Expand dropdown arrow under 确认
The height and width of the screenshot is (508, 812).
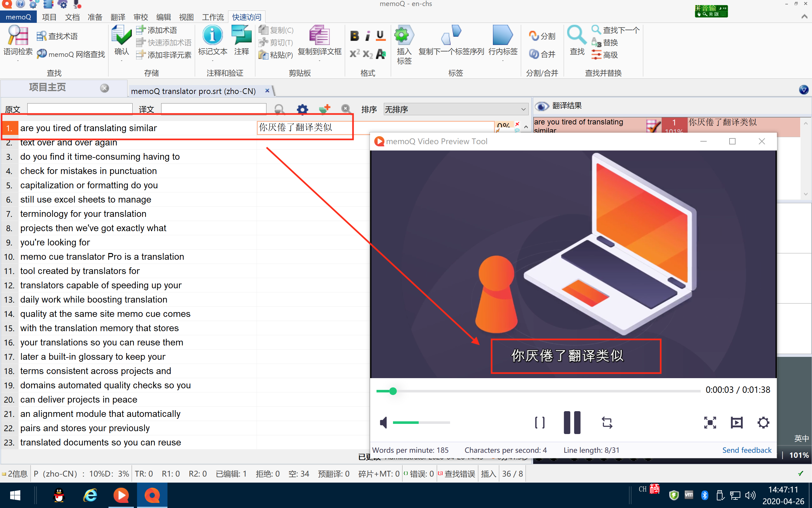pyautogui.click(x=121, y=61)
